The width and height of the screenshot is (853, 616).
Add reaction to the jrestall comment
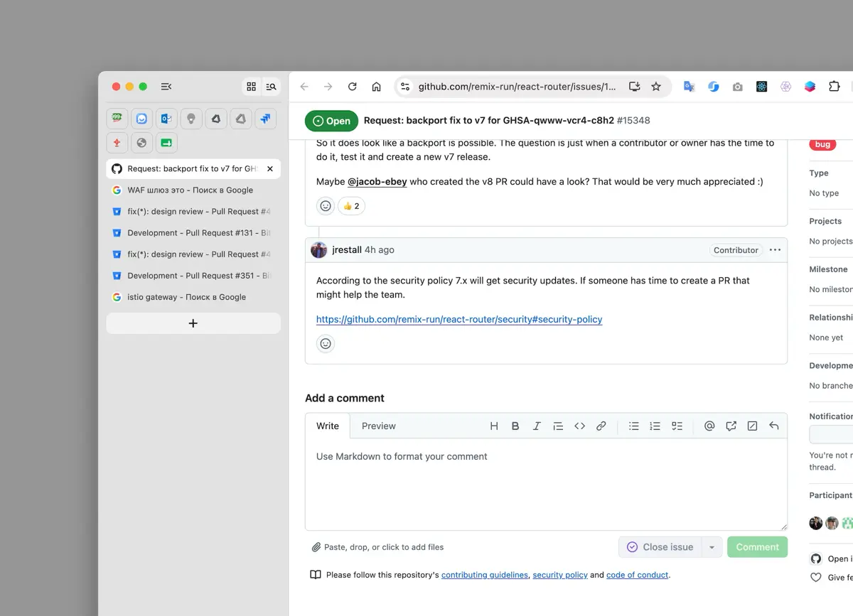pyautogui.click(x=326, y=344)
